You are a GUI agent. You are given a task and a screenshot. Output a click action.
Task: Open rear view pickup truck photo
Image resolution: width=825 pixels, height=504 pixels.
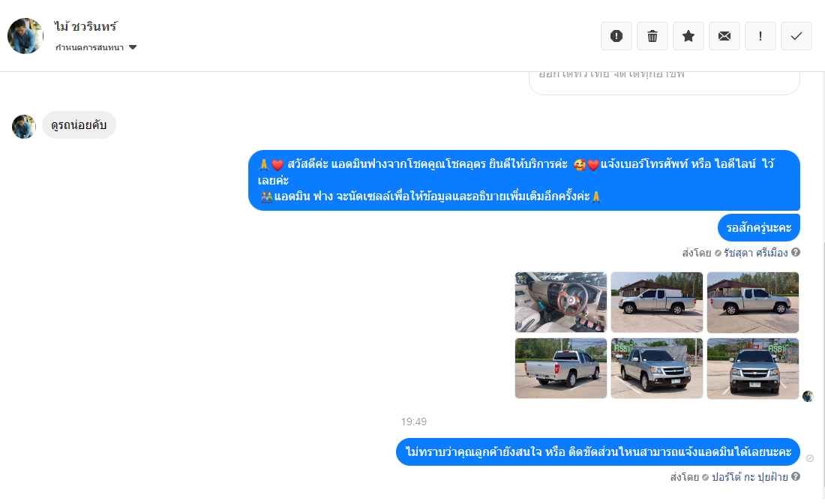(x=561, y=368)
